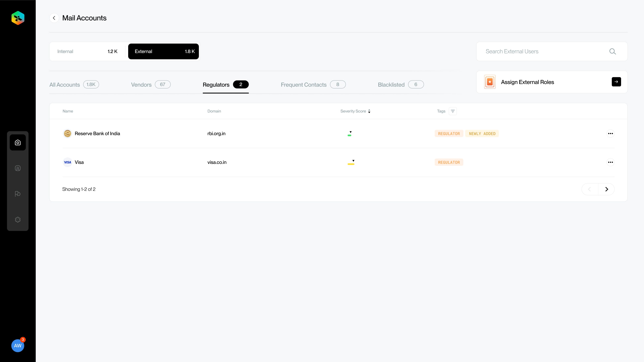Click the back arrow next to Mail Accounts

[x=54, y=18]
